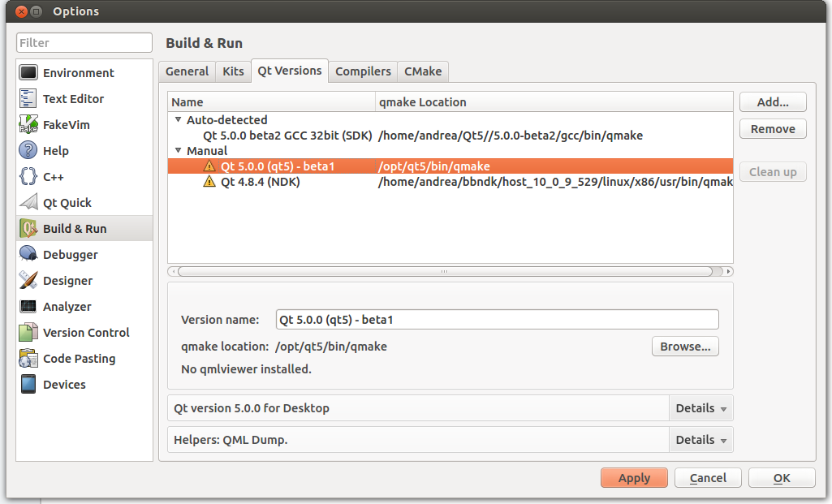Open the FakeVim icon in sidebar
This screenshot has width=832, height=504.
(x=28, y=124)
